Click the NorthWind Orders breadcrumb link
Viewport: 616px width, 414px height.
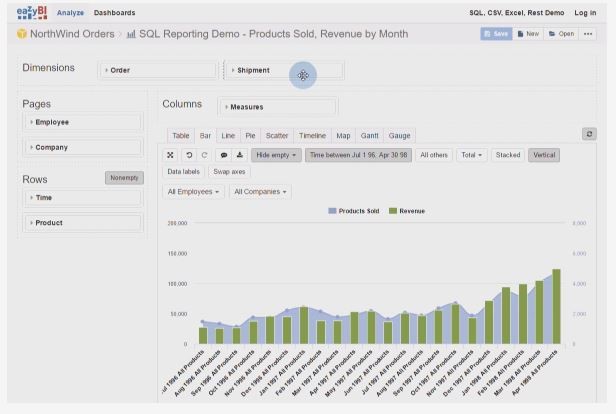[x=72, y=34]
